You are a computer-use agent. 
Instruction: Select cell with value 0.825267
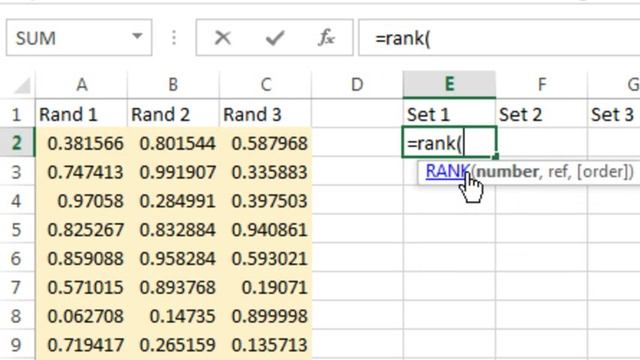tap(82, 229)
